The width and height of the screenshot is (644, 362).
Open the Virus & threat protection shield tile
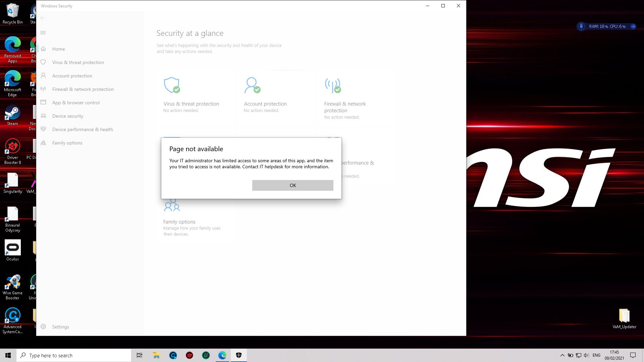171,85
